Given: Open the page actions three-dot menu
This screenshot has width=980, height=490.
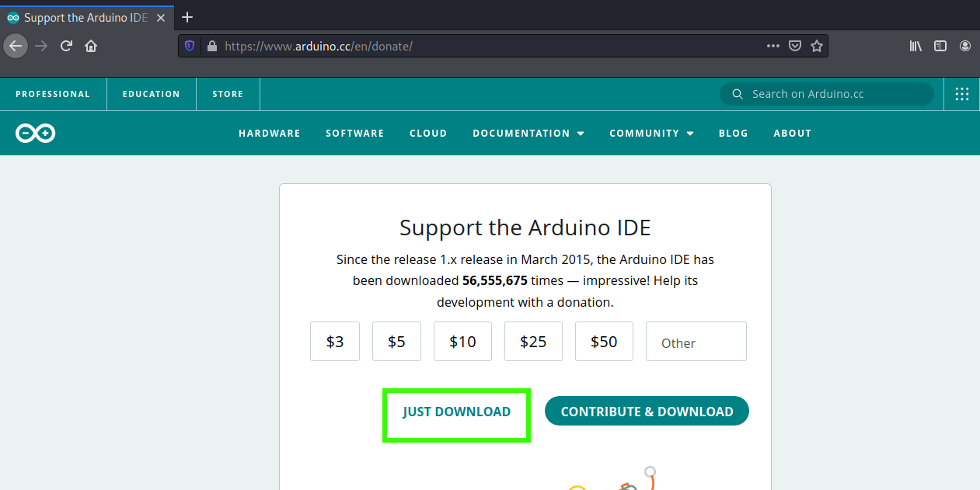Looking at the screenshot, I should [x=772, y=46].
